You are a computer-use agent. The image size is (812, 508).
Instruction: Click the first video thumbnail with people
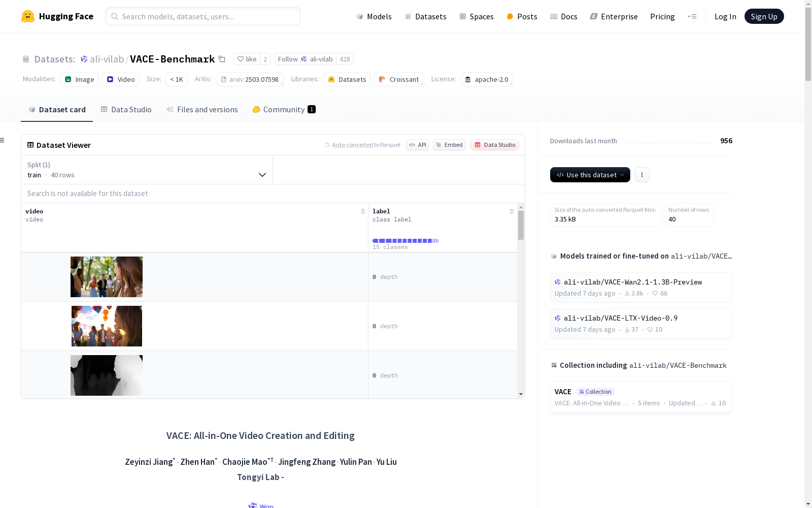[x=107, y=277]
